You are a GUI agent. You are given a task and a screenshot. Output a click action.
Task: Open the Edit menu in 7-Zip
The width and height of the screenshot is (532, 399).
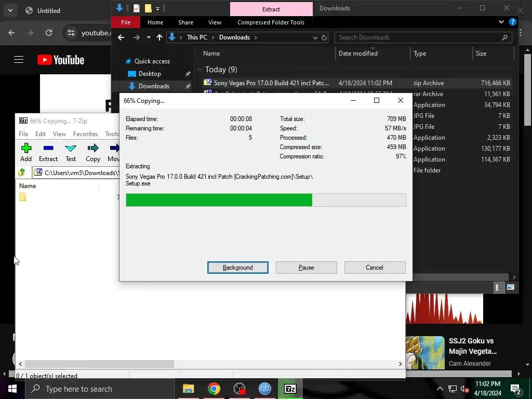(41, 134)
